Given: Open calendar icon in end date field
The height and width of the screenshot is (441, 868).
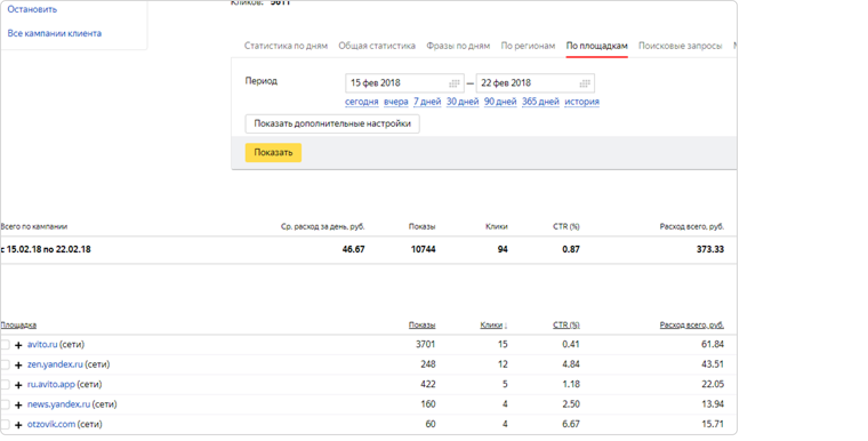Looking at the screenshot, I should coord(585,83).
